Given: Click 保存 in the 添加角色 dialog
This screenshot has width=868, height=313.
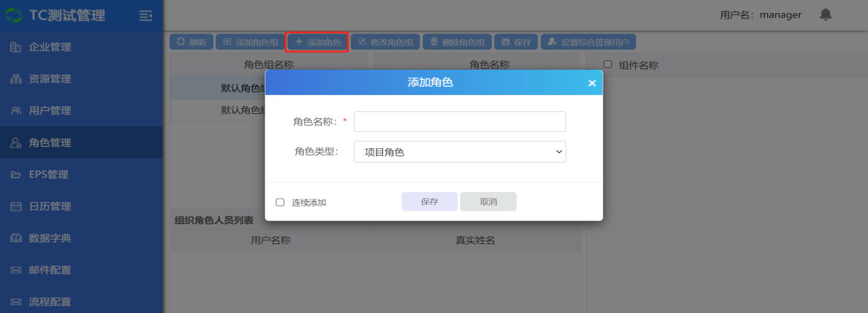Looking at the screenshot, I should (430, 202).
